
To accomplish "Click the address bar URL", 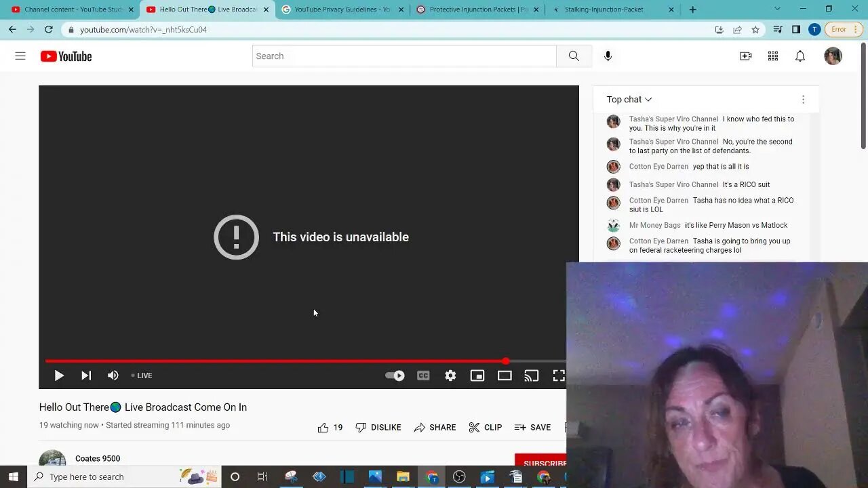I will [x=143, y=30].
